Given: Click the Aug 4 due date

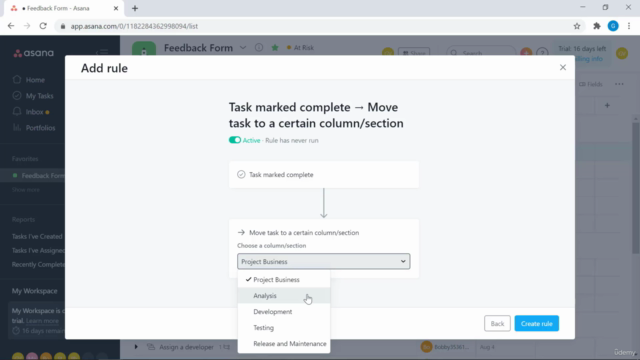Looking at the screenshot, I should point(487,347).
